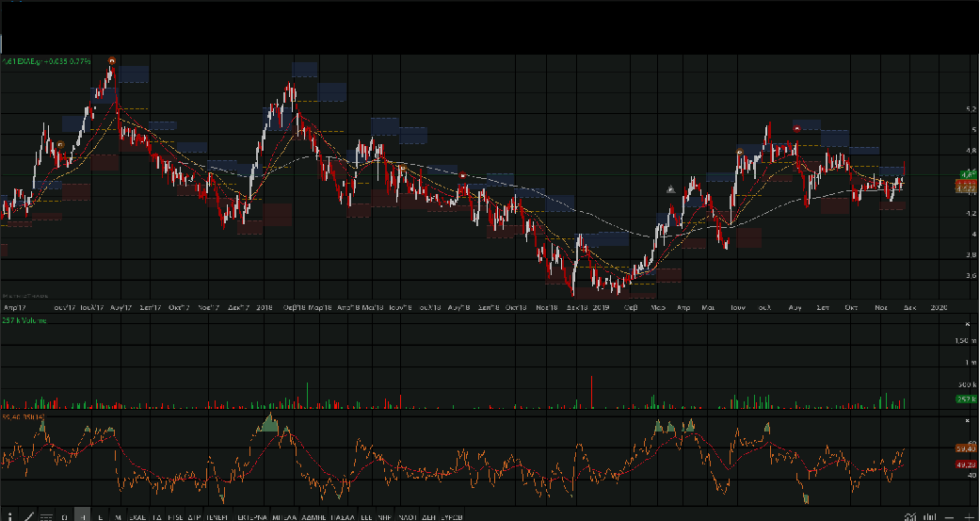Open the chart list icon in bottom bar
Screen dimensions: 980x521
pyautogui.click(x=45, y=516)
